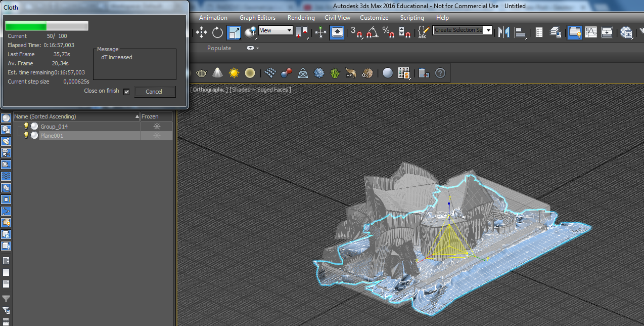Click the Select and Scale tool
The image size is (644, 326).
point(234,32)
